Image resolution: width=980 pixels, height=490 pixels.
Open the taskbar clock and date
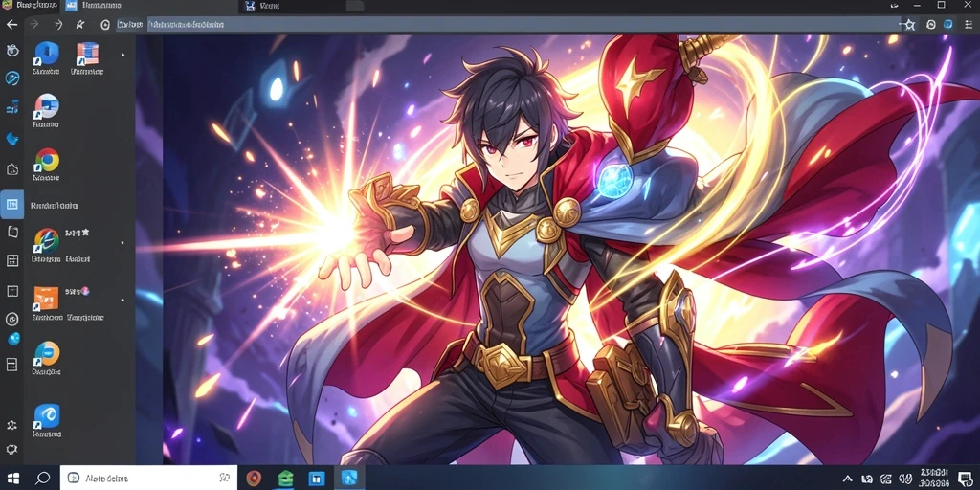(935, 479)
